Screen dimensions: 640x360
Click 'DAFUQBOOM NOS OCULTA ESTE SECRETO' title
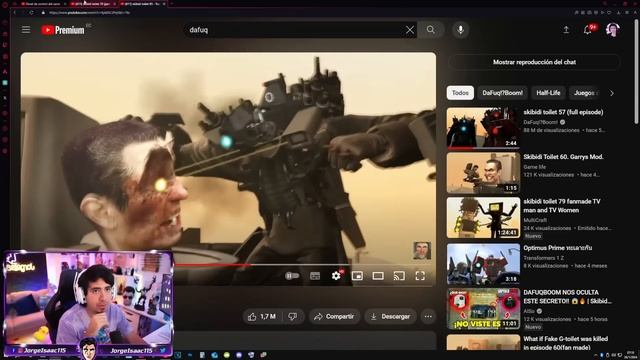point(567,297)
